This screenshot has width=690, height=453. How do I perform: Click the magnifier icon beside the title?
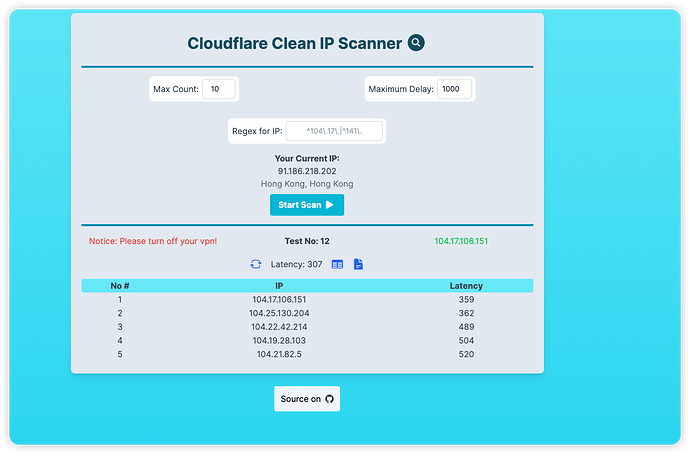coord(416,43)
